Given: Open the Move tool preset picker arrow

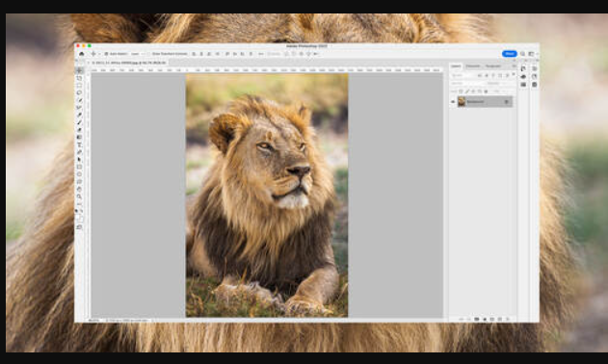Looking at the screenshot, I should [x=99, y=54].
